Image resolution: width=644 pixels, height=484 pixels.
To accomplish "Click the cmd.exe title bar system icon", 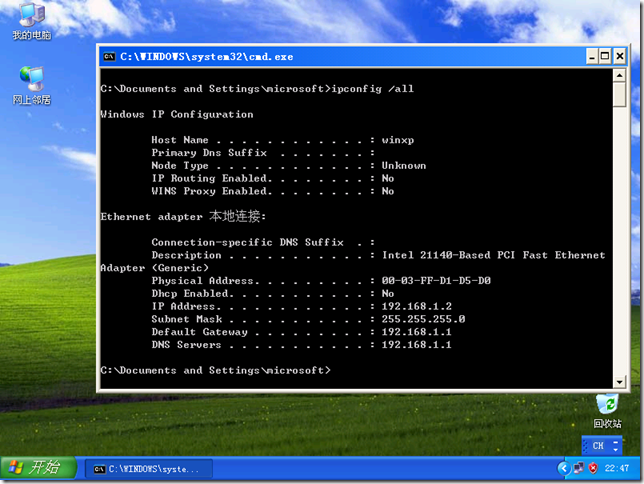I will tap(109, 56).
